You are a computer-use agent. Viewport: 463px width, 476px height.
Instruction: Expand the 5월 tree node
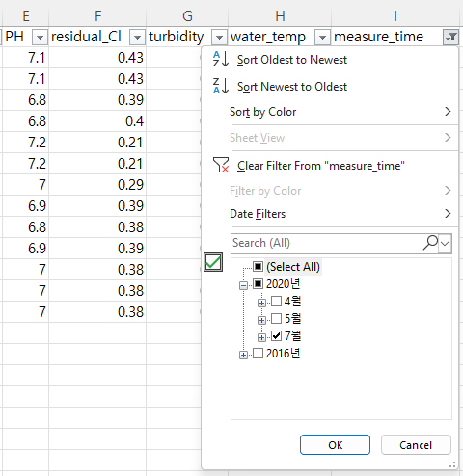(261, 320)
